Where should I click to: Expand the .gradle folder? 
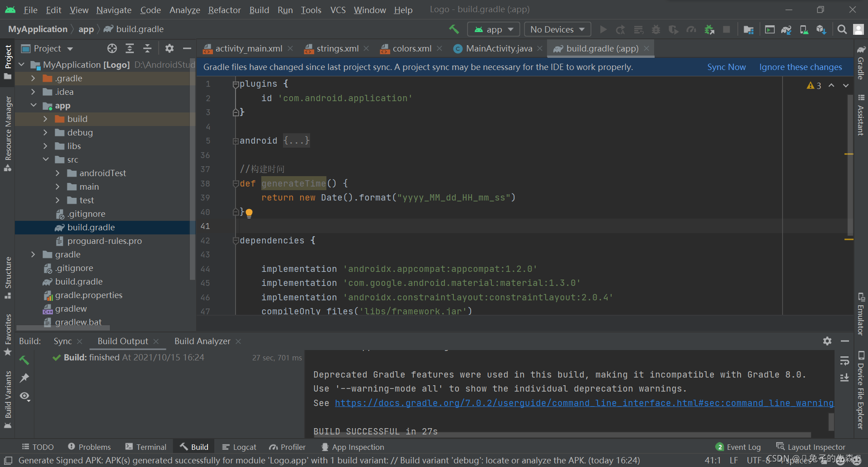point(33,78)
